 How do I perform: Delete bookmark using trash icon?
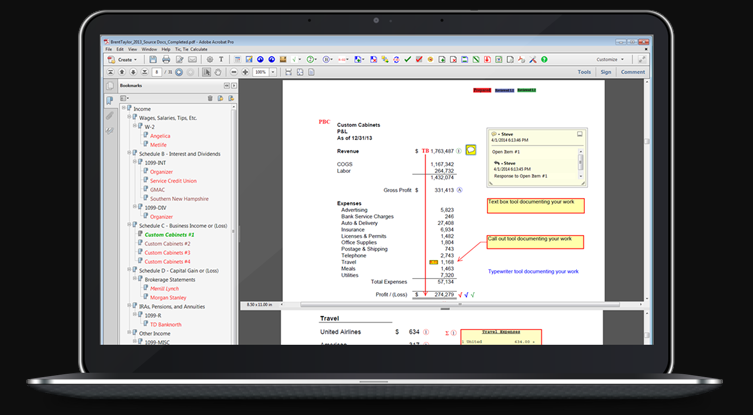pos(210,98)
